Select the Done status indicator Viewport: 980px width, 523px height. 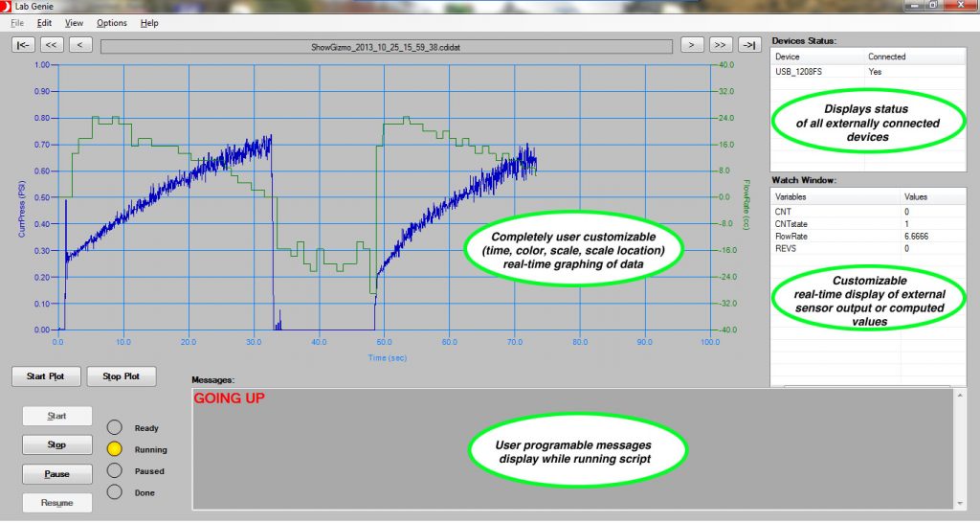coord(115,492)
